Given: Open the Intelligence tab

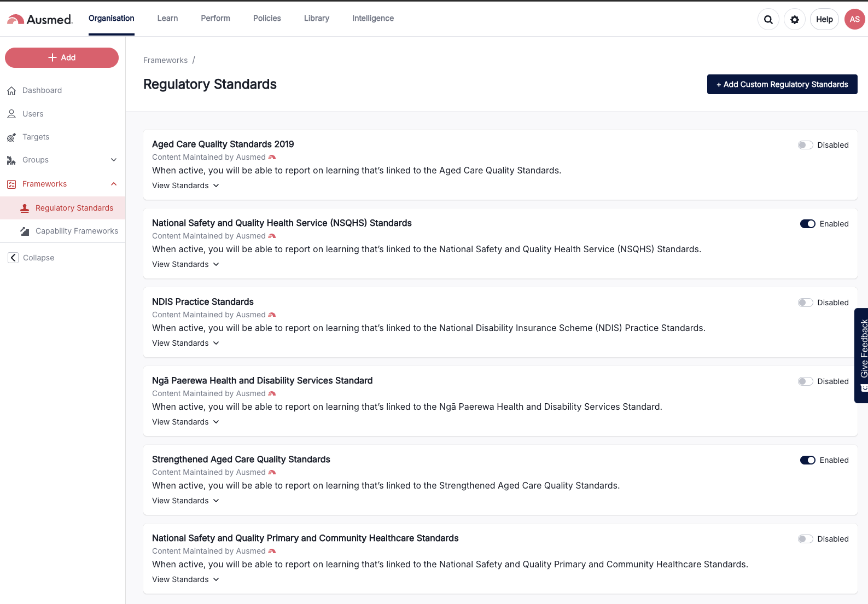Looking at the screenshot, I should (x=372, y=18).
